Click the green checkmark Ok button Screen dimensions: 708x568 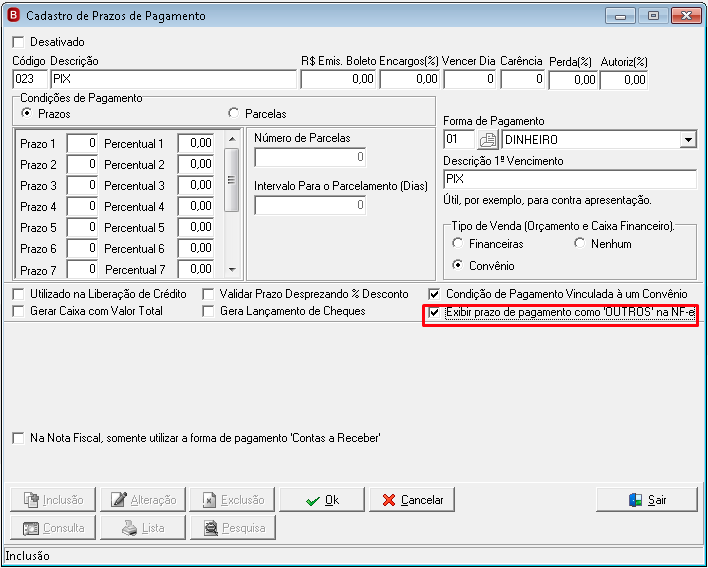(x=322, y=500)
